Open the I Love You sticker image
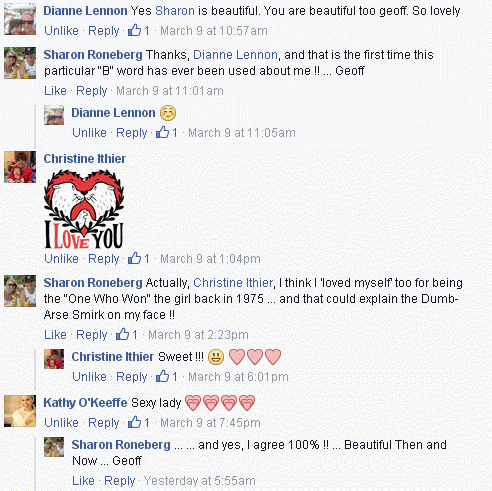 [x=84, y=209]
